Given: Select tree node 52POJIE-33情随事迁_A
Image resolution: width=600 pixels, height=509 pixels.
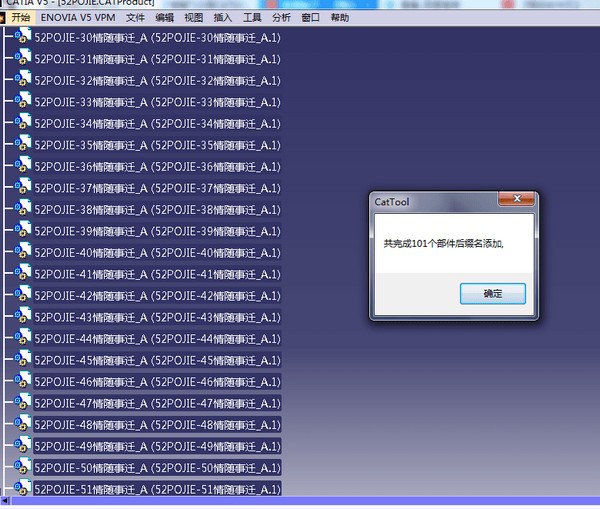Looking at the screenshot, I should (157, 102).
